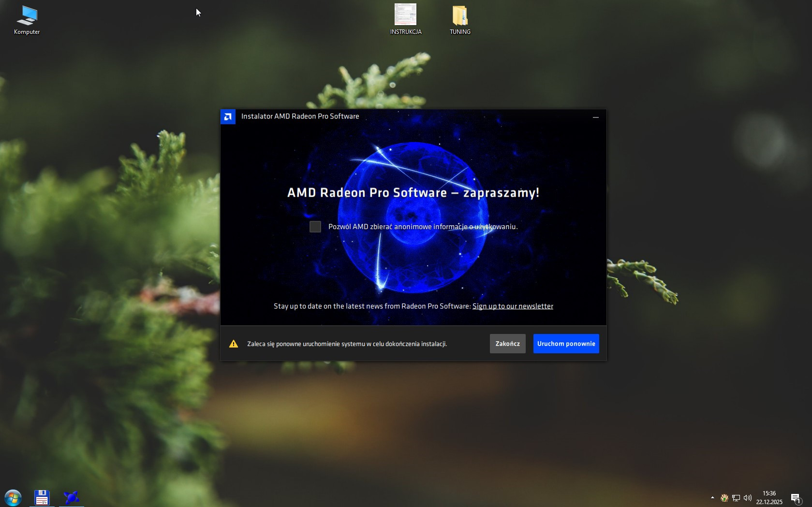This screenshot has width=812, height=507.
Task: Click the Uruchom ponownie button
Action: [x=566, y=344]
